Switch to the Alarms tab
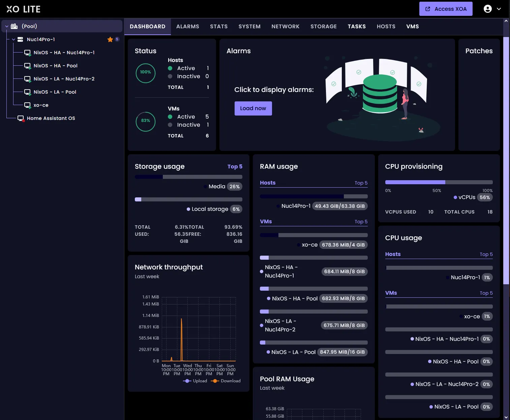 tap(187, 27)
